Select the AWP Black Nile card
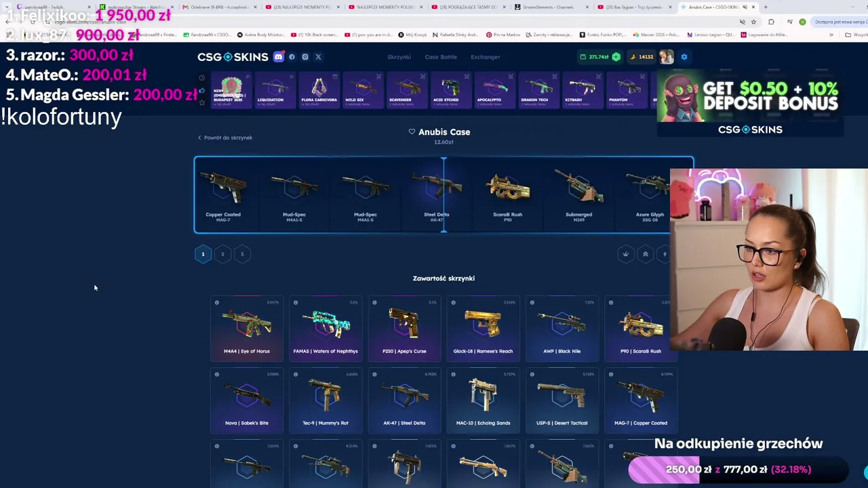868x488 pixels. pyautogui.click(x=561, y=327)
